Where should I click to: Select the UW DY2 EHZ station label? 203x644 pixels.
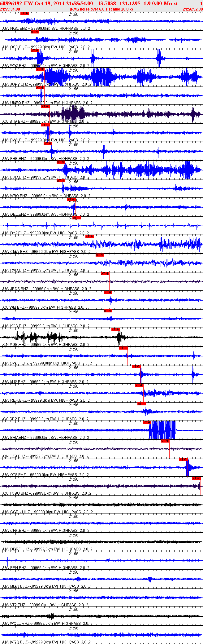pyautogui.click(x=15, y=233)
